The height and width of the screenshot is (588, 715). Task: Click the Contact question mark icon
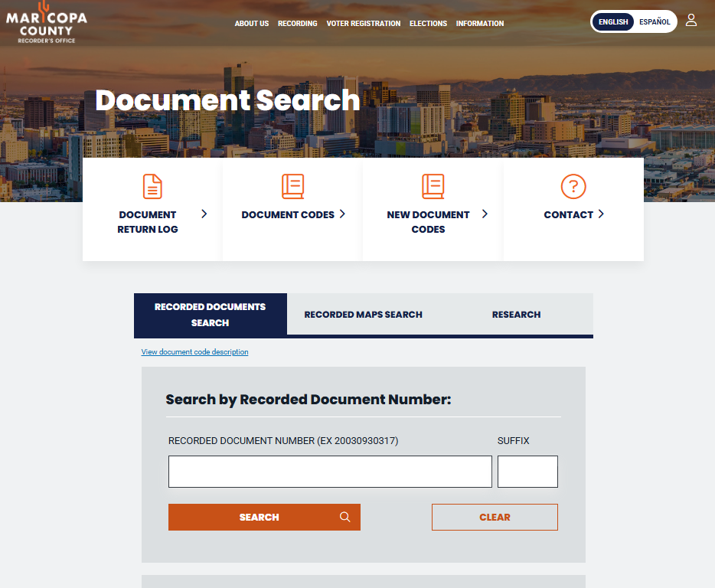573,186
